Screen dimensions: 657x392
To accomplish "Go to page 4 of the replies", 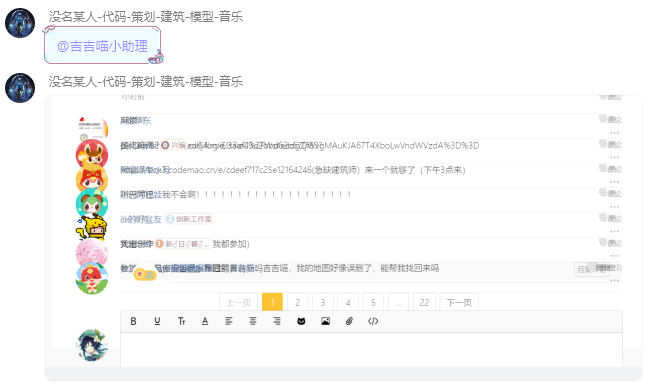I will pos(348,302).
